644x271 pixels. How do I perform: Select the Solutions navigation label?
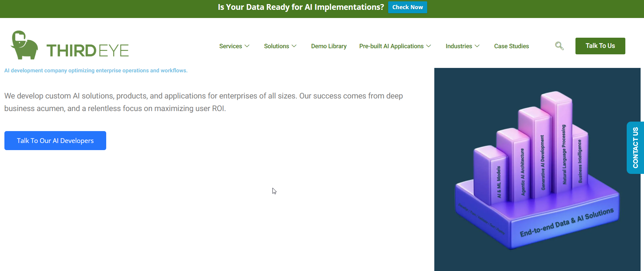[276, 46]
